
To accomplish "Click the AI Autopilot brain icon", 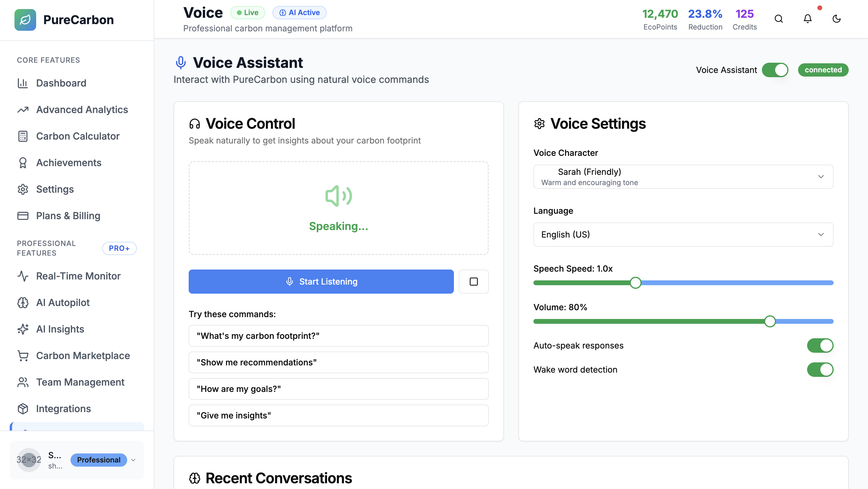I will tap(23, 303).
